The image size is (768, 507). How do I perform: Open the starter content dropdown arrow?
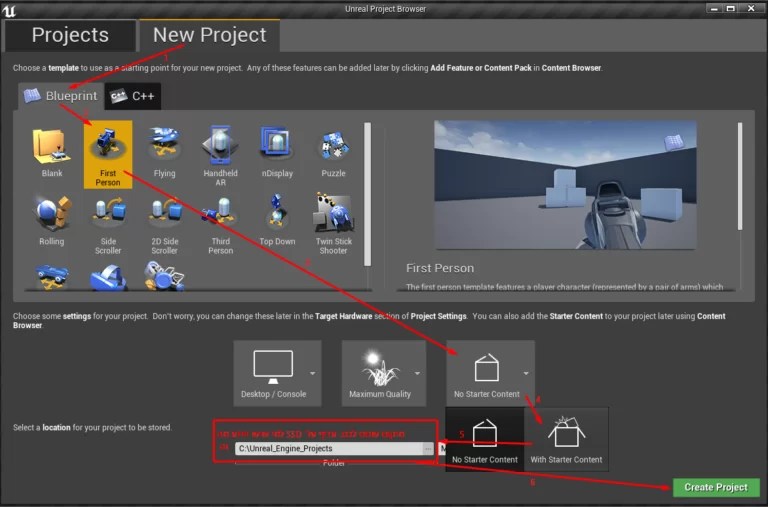[x=526, y=373]
